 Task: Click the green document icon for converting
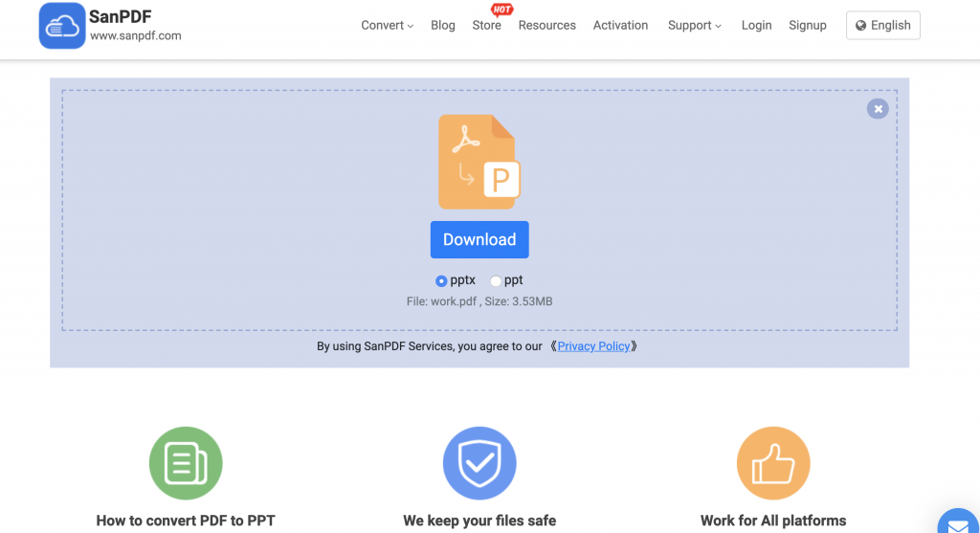(x=186, y=463)
